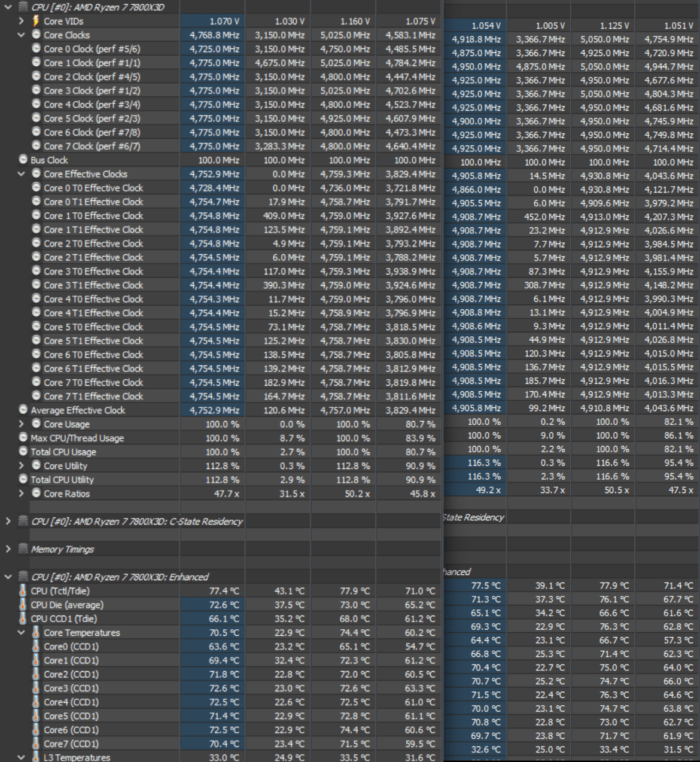Click the 86.1 % value in right panel
Screen dimensions: 700x762
tap(678, 435)
